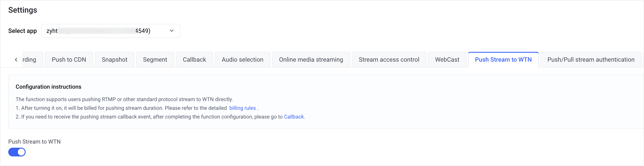644x166 pixels.
Task: Click the Configuration instructions heading
Action: click(48, 87)
